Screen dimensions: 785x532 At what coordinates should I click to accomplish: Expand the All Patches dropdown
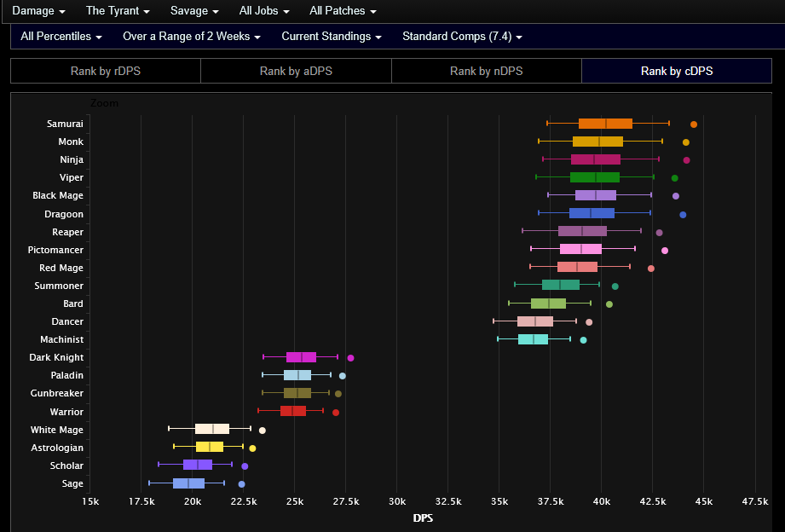click(343, 10)
